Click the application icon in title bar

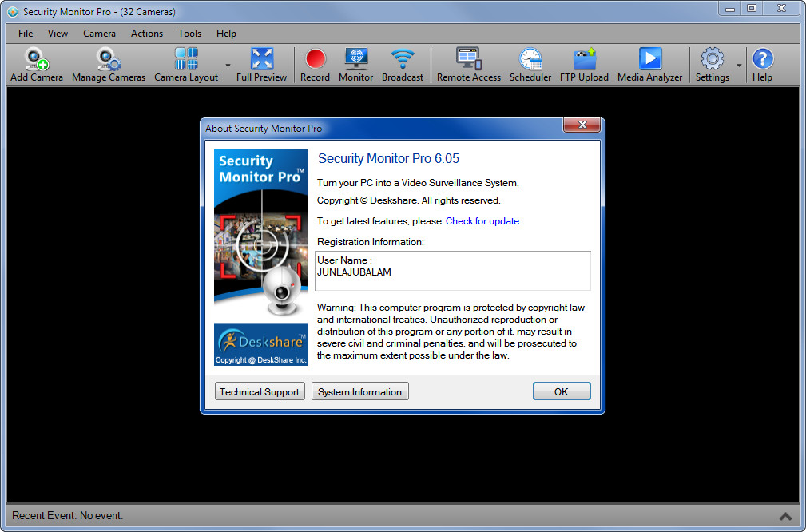12,11
